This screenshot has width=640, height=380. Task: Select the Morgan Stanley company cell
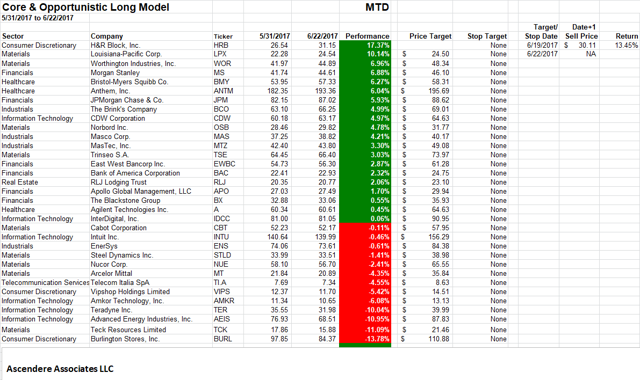151,73
